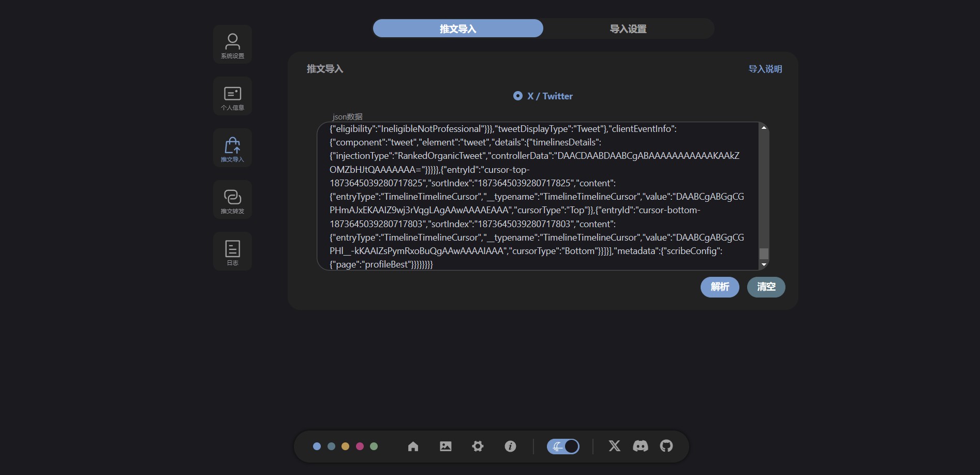Switch to the 导入设置 tab
The height and width of the screenshot is (475, 980).
628,29
